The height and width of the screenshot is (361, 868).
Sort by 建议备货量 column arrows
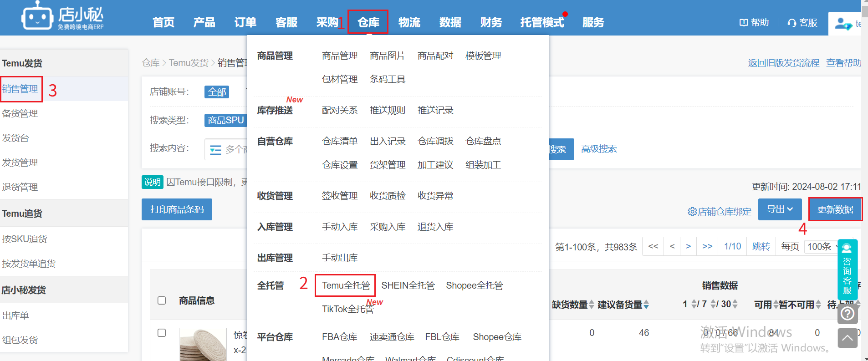click(646, 304)
